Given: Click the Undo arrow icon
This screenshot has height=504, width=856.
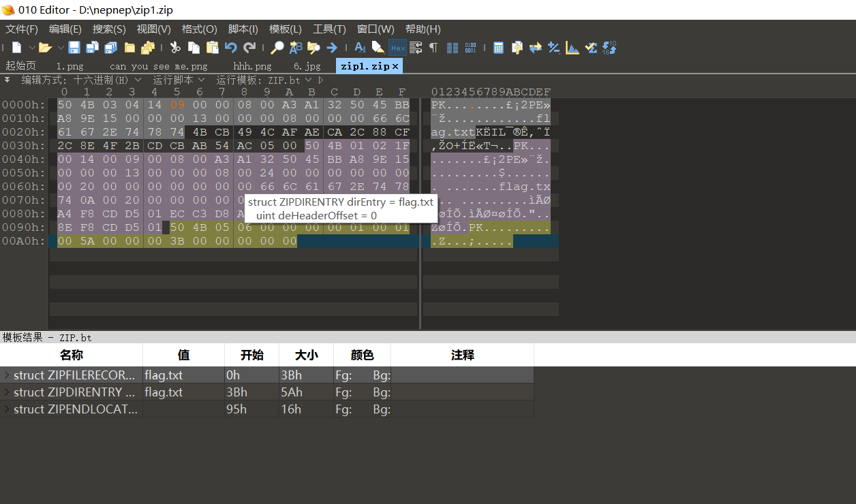Looking at the screenshot, I should pyautogui.click(x=231, y=48).
